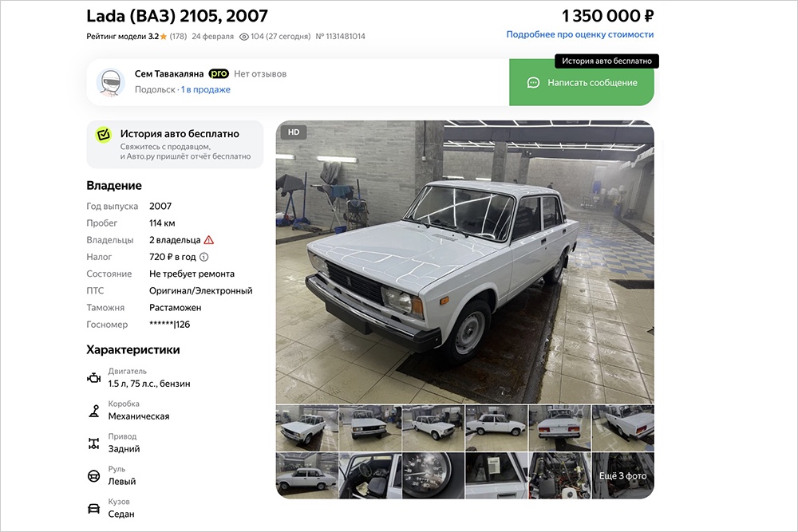Open Подробнее про оценку стоимости link
Image resolution: width=798 pixels, height=532 pixels.
[579, 34]
